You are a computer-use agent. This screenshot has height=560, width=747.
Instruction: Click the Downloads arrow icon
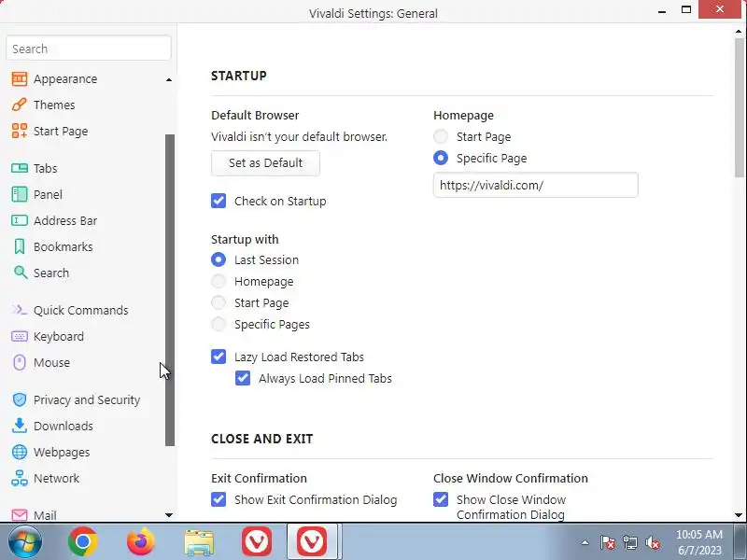[x=19, y=426]
